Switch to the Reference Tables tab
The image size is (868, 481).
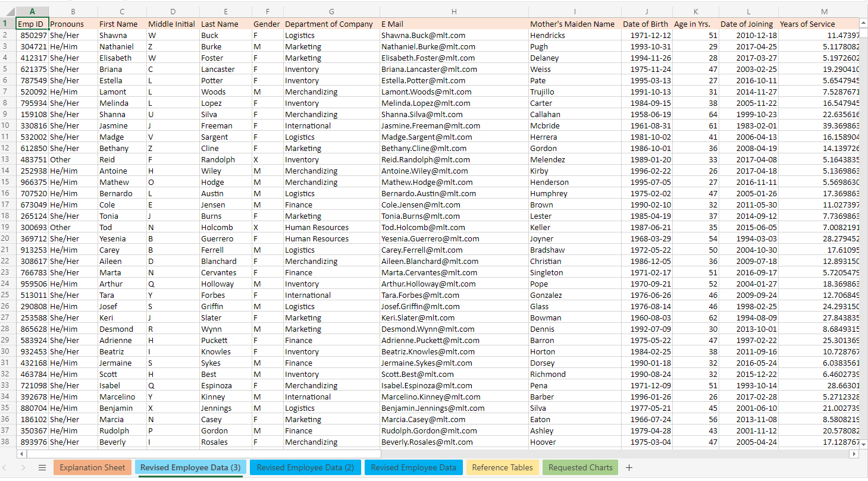[502, 467]
